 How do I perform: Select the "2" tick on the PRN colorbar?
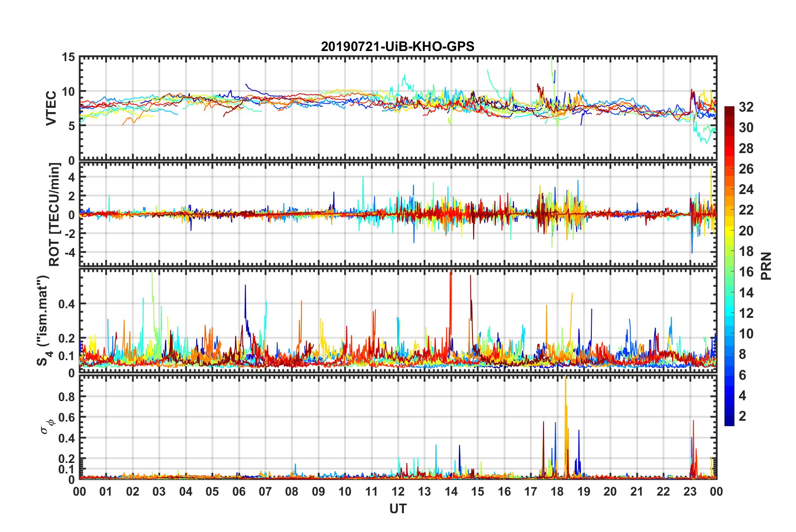[x=742, y=416]
